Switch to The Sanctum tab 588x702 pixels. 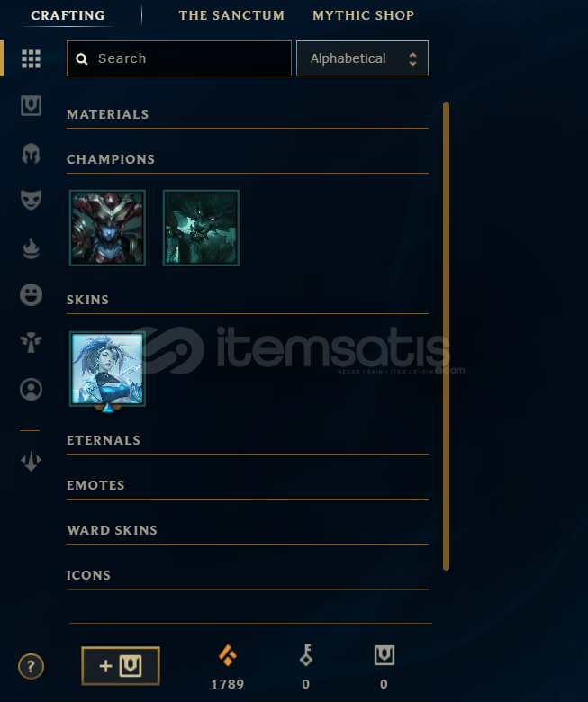[x=231, y=15]
